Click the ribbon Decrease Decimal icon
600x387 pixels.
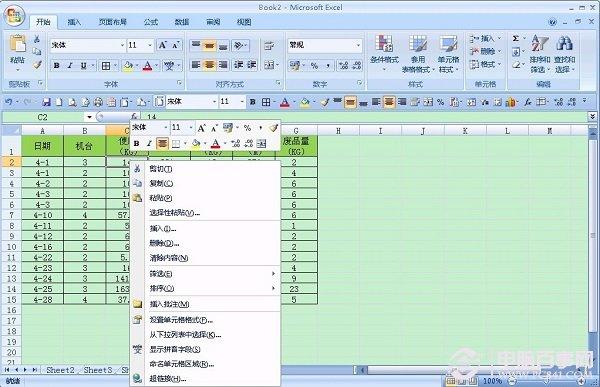tap(357, 65)
